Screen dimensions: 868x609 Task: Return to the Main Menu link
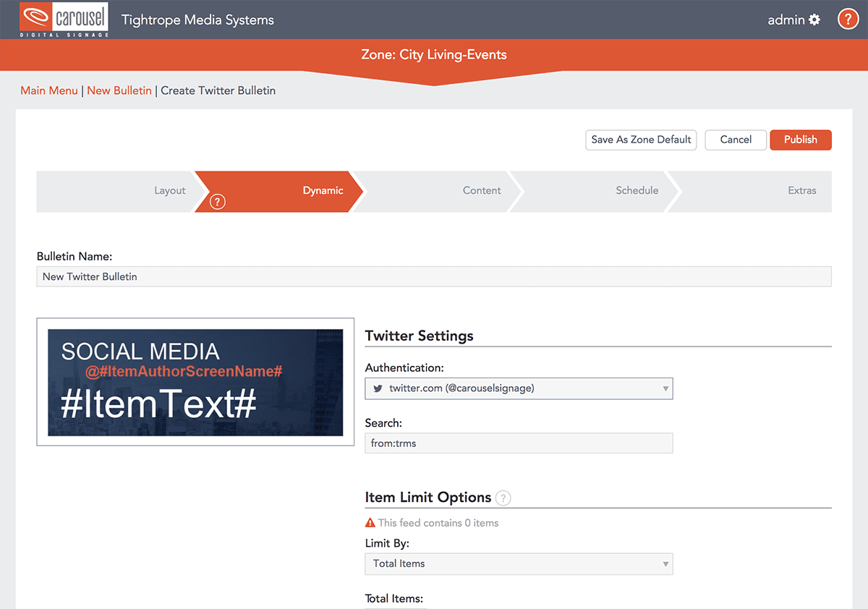pos(49,90)
